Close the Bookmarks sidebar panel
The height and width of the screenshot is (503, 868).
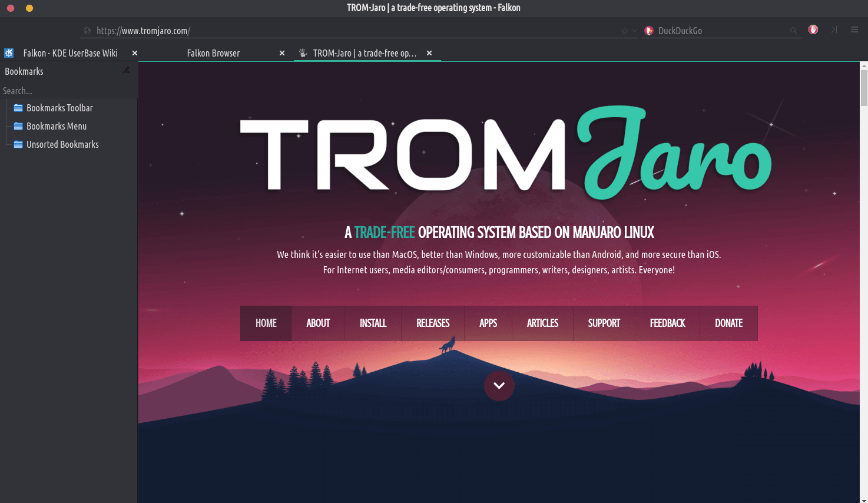tap(126, 71)
